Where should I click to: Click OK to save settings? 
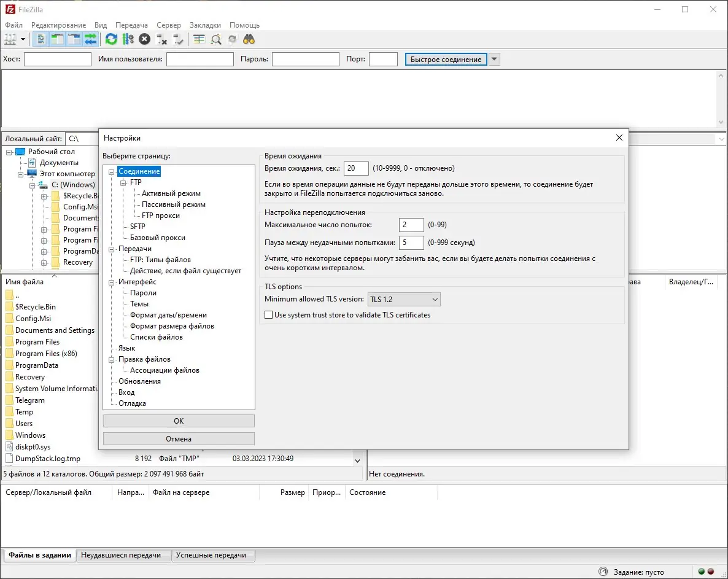click(179, 421)
